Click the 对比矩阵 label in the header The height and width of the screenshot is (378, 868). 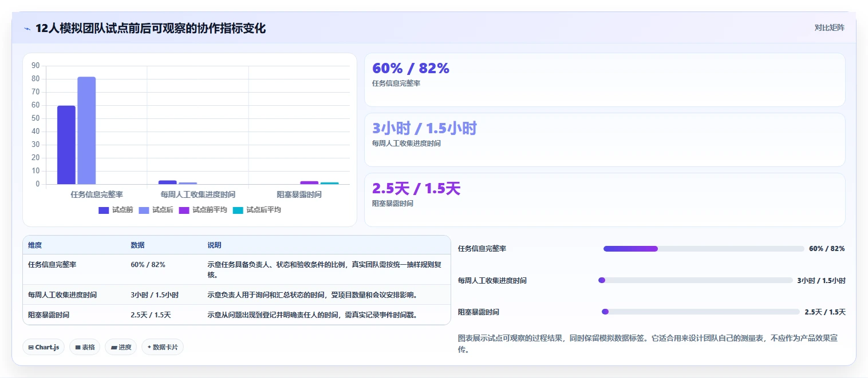(829, 27)
